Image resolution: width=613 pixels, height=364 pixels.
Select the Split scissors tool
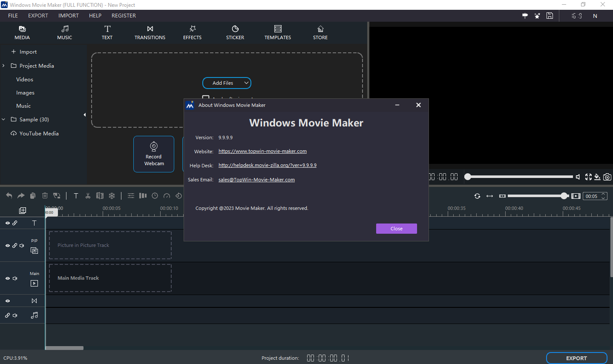pos(88,196)
